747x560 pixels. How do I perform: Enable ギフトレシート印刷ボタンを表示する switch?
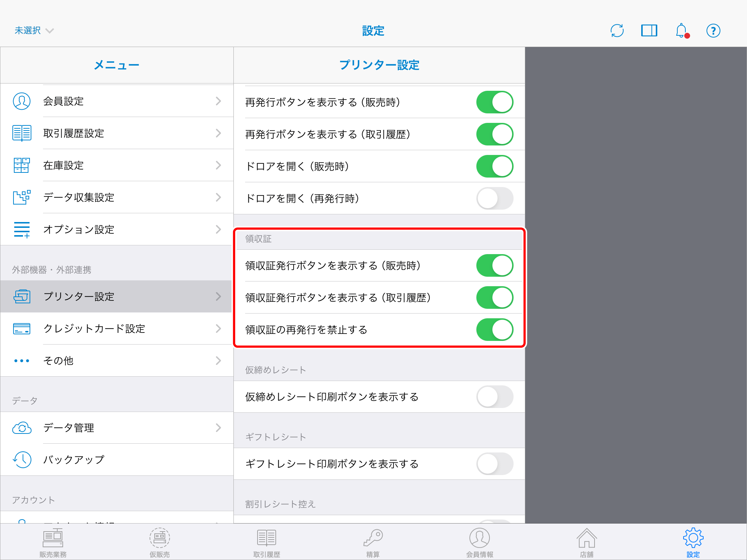tap(495, 464)
